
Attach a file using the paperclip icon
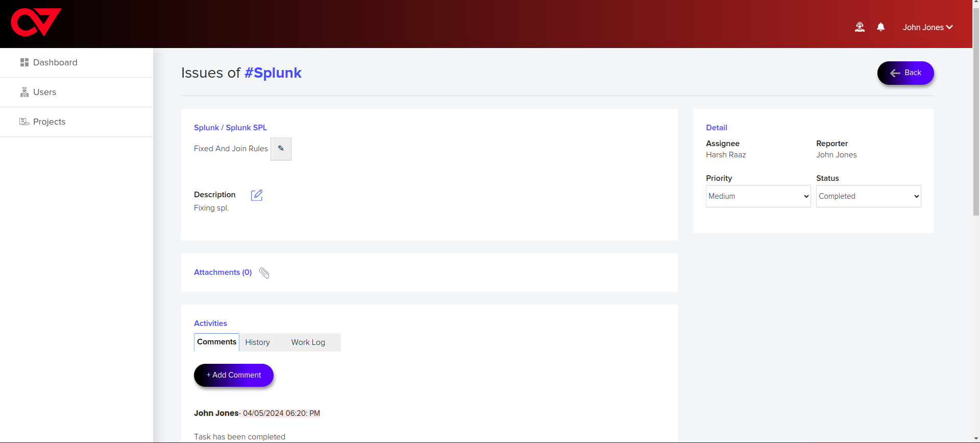[x=264, y=273]
